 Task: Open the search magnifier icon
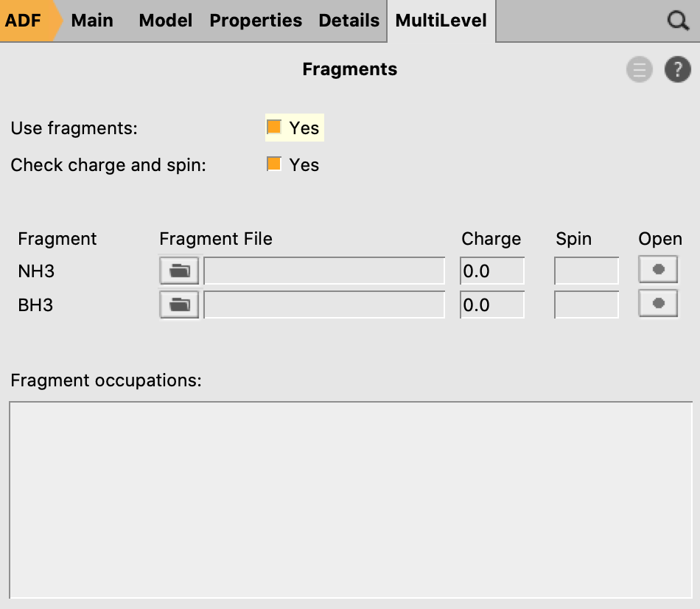[678, 21]
